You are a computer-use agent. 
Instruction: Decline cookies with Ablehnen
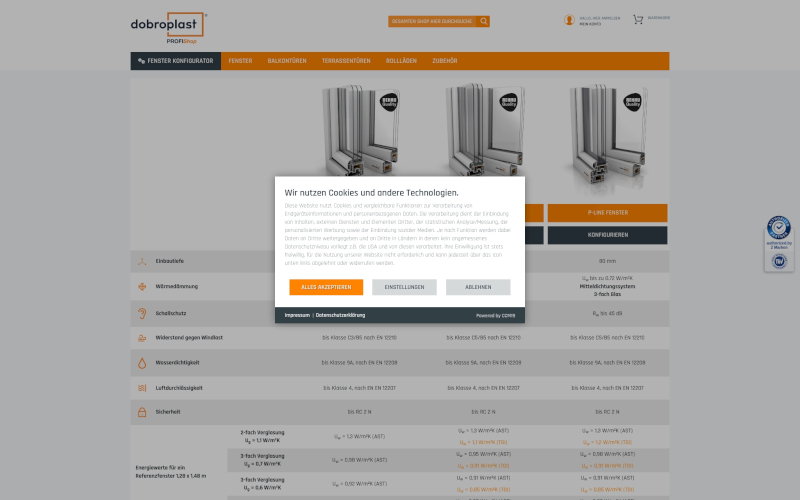tap(478, 287)
